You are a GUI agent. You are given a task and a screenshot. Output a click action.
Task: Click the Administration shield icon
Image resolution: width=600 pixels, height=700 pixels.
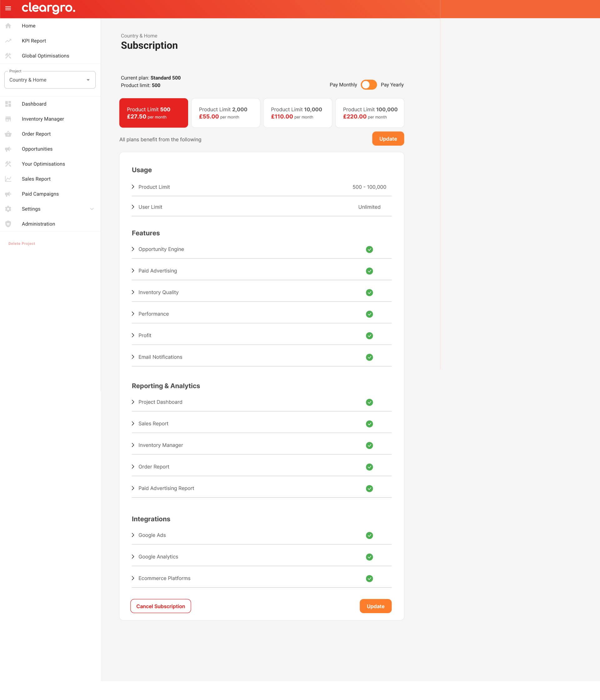pos(8,224)
